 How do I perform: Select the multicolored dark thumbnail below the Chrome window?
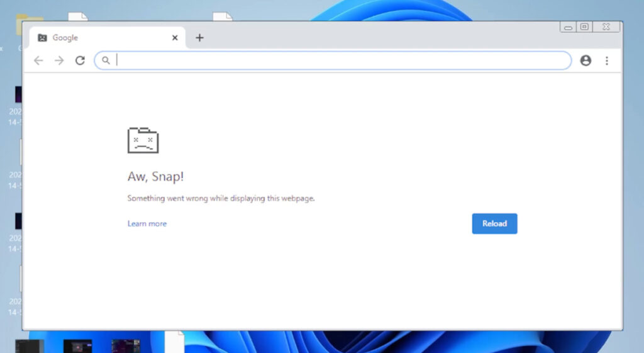click(x=126, y=347)
